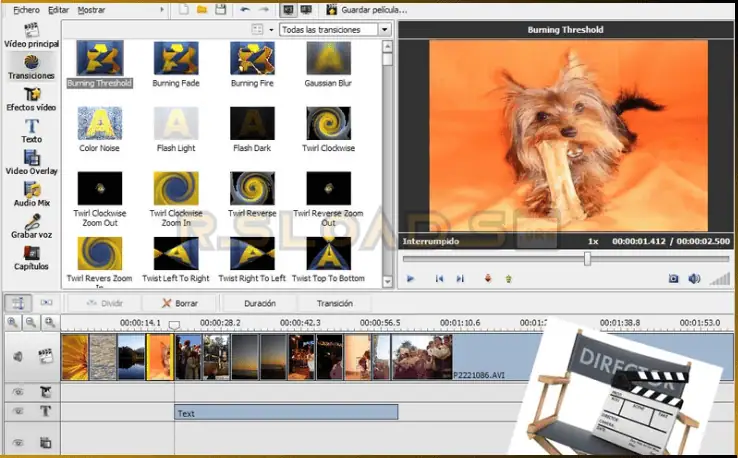
Task: Select the Twirl Clockwise transition thumbnail
Action: (328, 124)
